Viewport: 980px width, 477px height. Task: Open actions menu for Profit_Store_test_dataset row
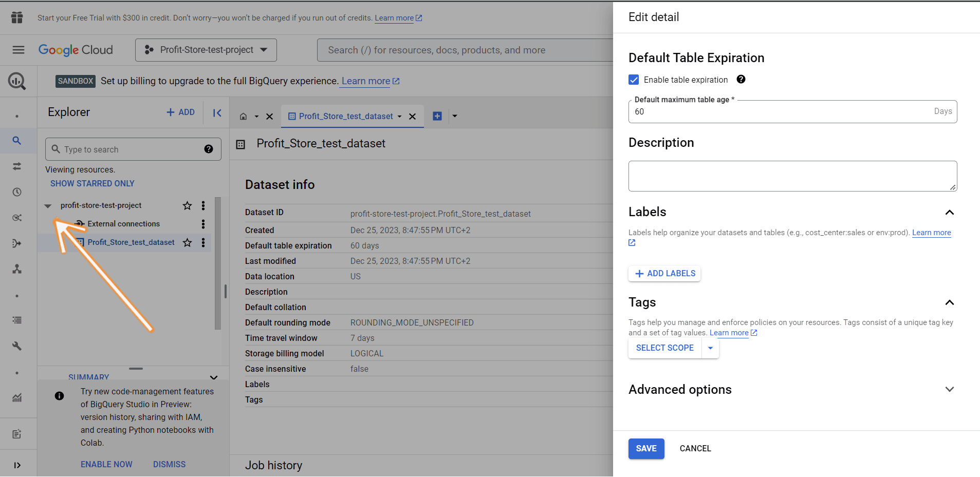tap(204, 242)
